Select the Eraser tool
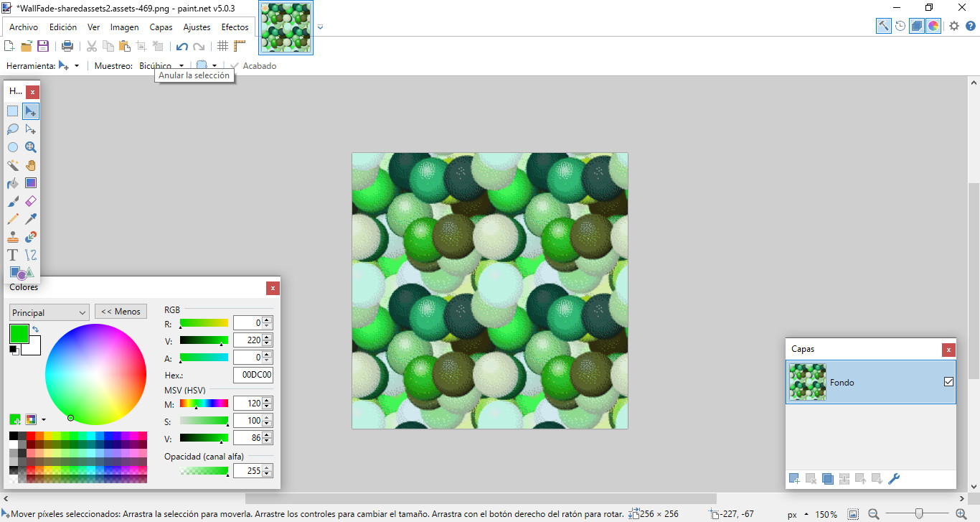This screenshot has height=522, width=980. click(x=31, y=201)
